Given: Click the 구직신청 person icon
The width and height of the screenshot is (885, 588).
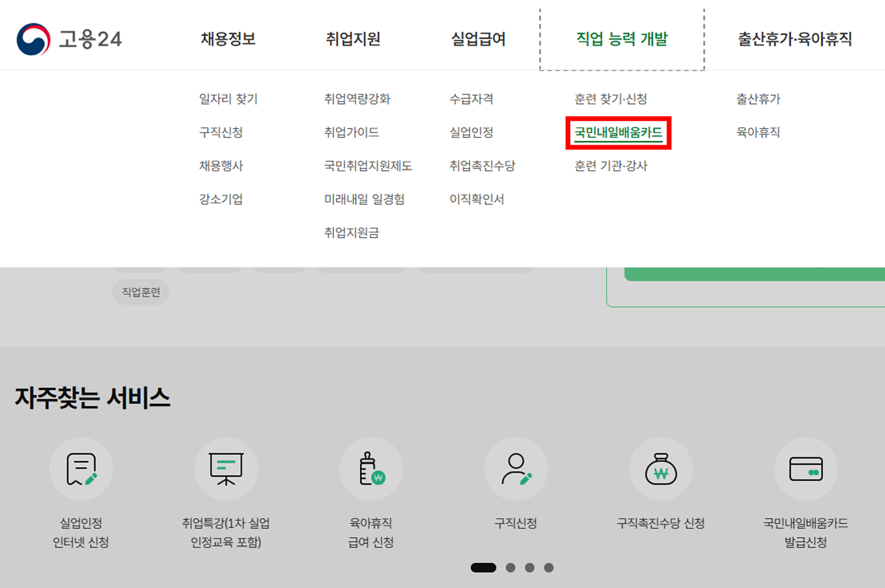Looking at the screenshot, I should point(516,469).
